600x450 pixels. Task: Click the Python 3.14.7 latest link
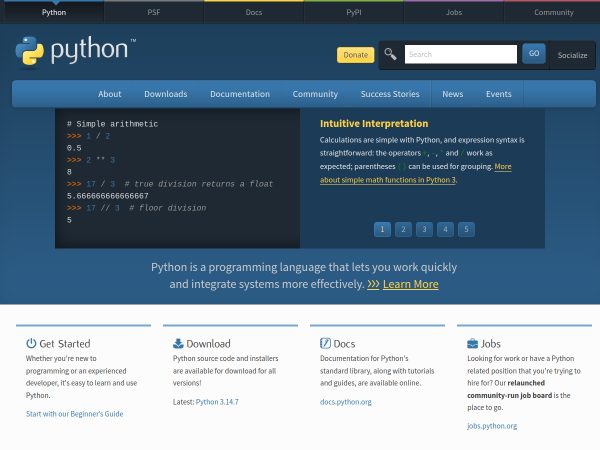click(217, 402)
